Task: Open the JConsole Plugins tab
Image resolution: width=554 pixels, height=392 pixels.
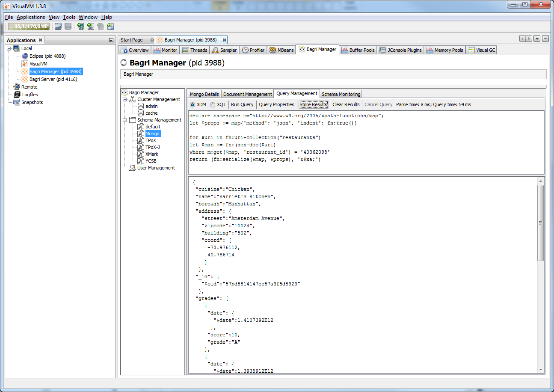Action: coord(400,50)
